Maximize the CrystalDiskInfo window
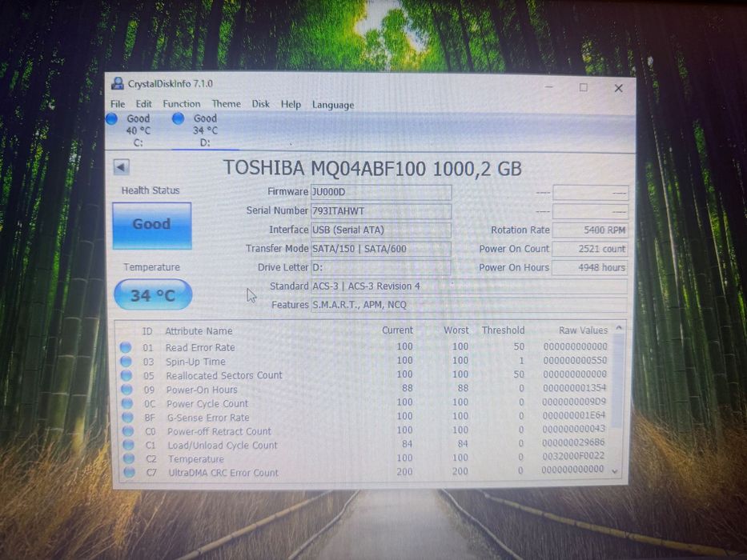The width and height of the screenshot is (747, 560). point(583,88)
